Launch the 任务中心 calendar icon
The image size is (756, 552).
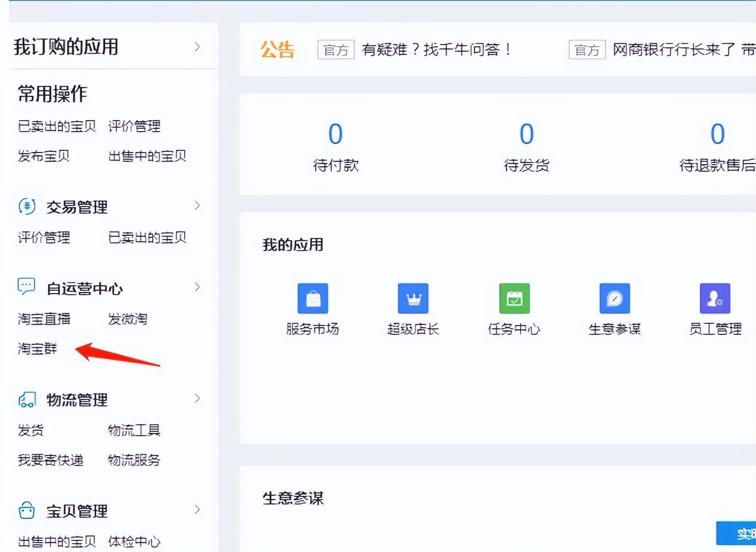coord(514,298)
